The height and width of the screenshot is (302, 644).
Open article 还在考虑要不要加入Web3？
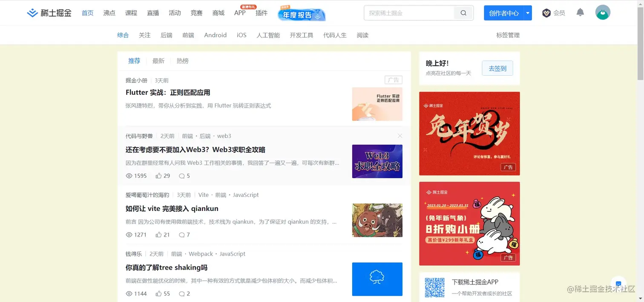195,150
